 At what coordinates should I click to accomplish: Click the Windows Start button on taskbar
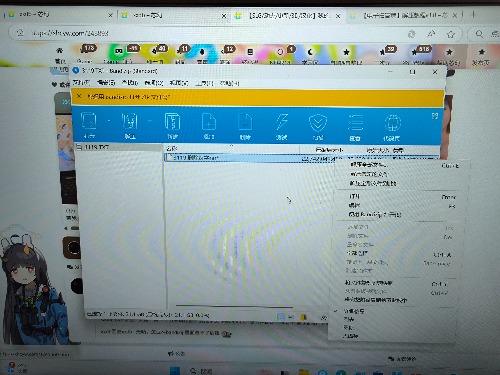tap(175, 370)
